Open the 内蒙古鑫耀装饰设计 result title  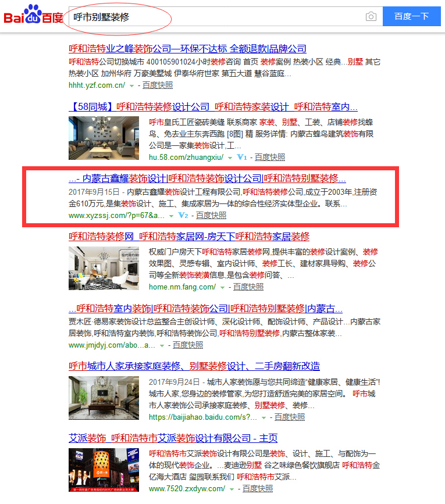tap(207, 178)
